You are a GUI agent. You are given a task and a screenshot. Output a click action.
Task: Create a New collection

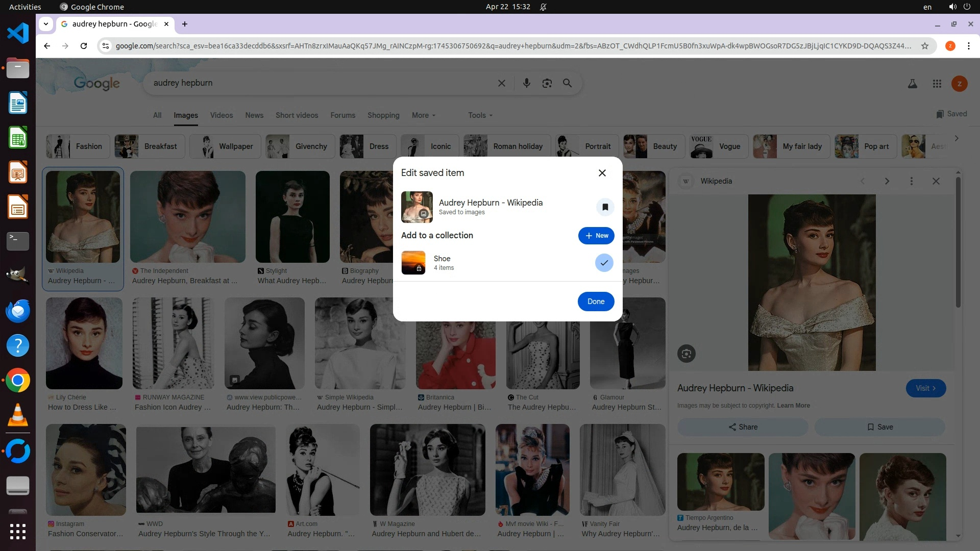tap(596, 236)
